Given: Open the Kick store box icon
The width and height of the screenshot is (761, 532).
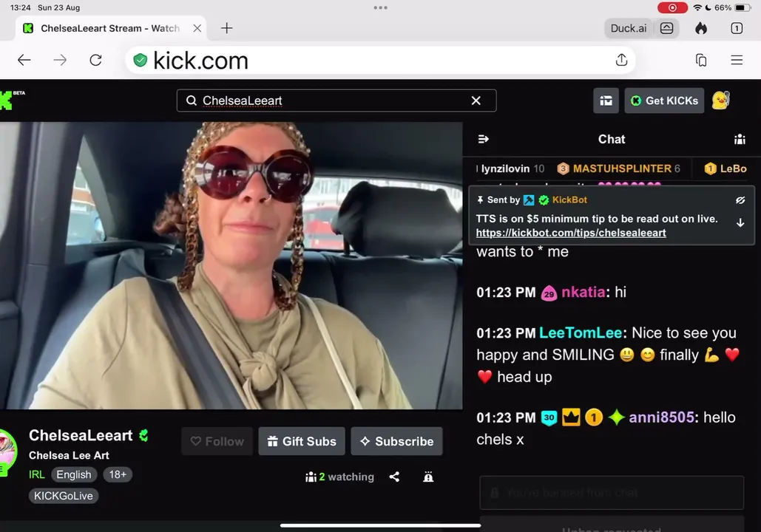Looking at the screenshot, I should pos(606,100).
